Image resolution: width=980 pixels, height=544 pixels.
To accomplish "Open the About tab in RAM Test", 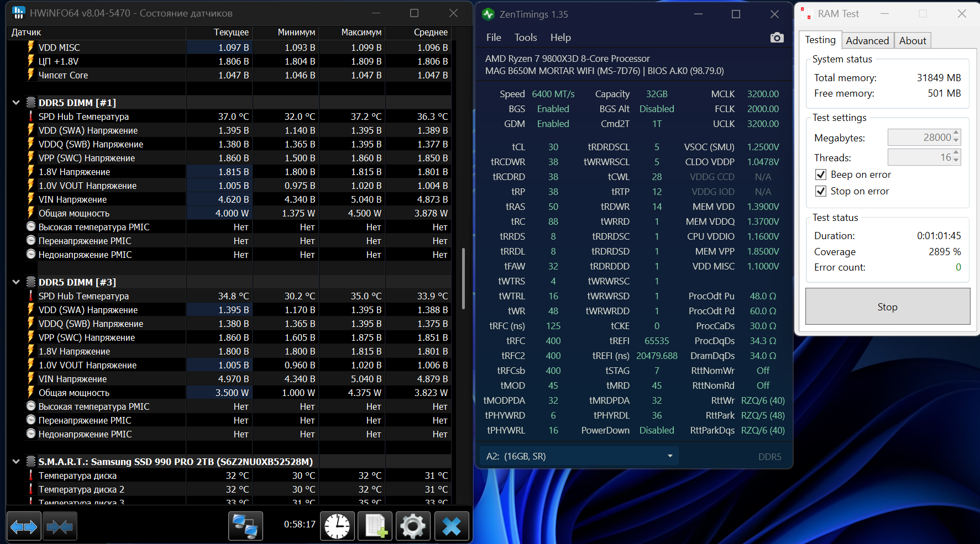I will point(913,40).
